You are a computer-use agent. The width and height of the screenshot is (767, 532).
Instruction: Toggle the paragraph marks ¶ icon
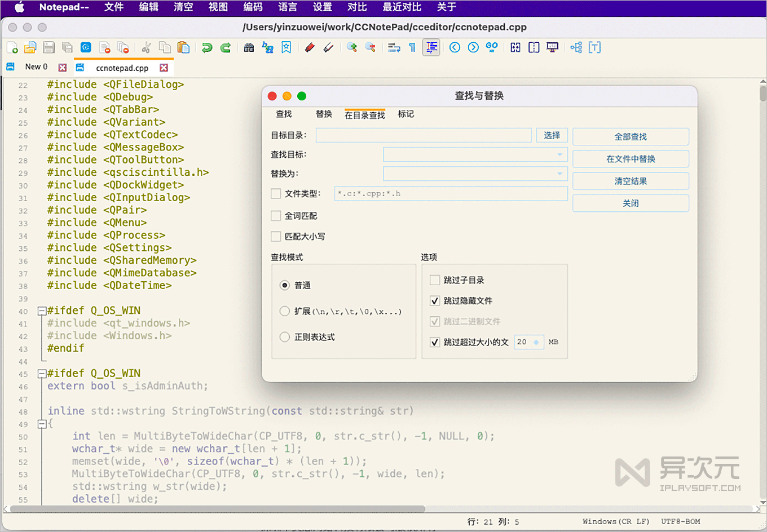(412, 47)
